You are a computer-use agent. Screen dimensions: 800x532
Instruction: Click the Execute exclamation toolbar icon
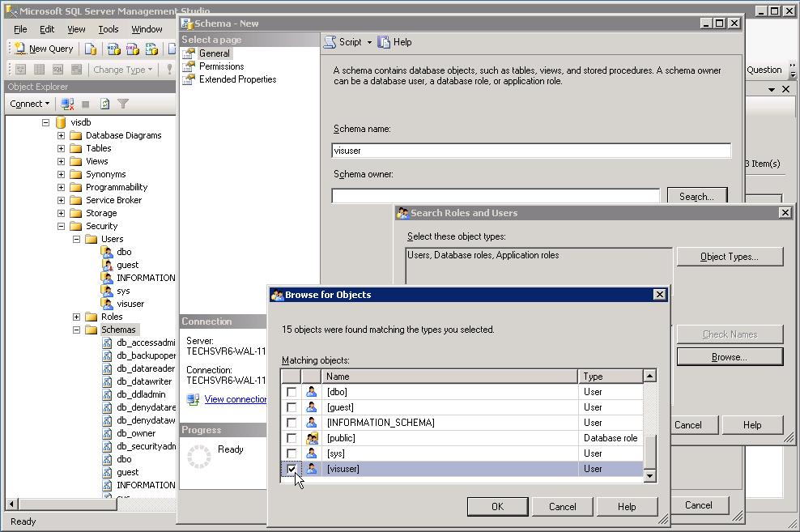coord(169,70)
